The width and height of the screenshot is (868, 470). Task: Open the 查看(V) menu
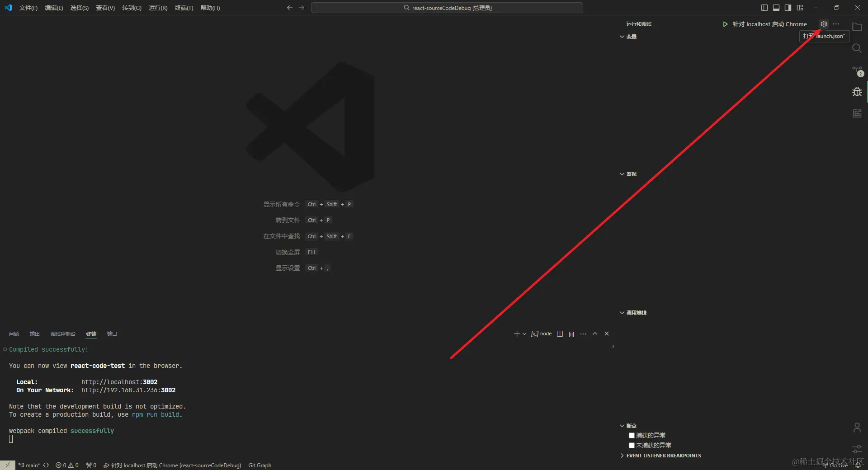click(105, 8)
